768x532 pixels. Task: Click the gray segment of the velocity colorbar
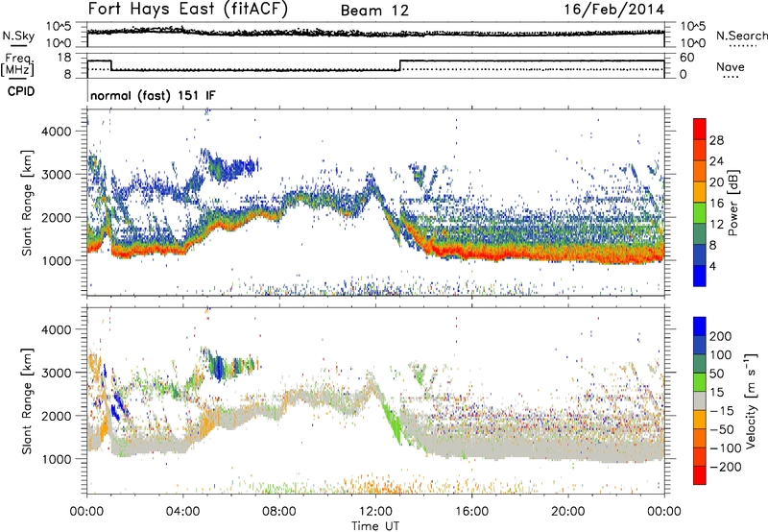[700, 400]
